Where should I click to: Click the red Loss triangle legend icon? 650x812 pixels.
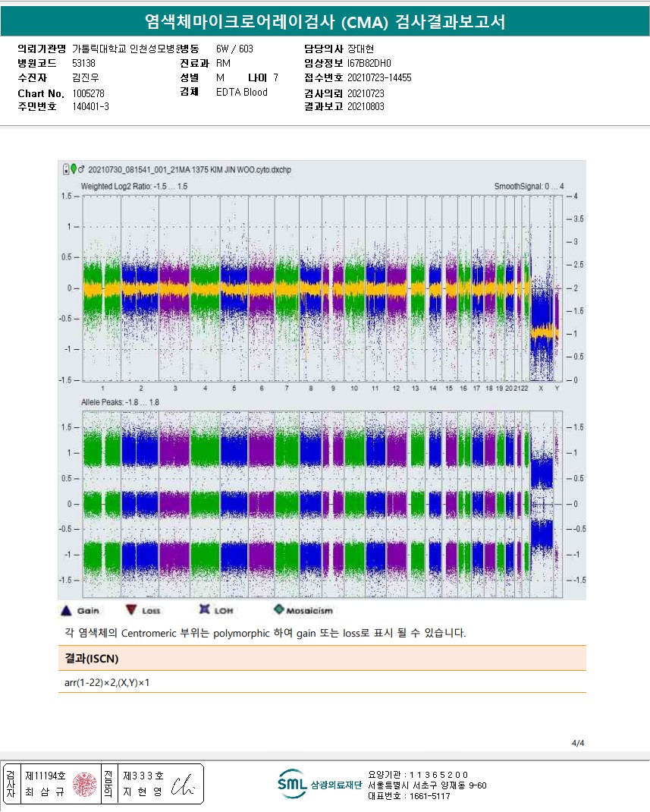131,610
